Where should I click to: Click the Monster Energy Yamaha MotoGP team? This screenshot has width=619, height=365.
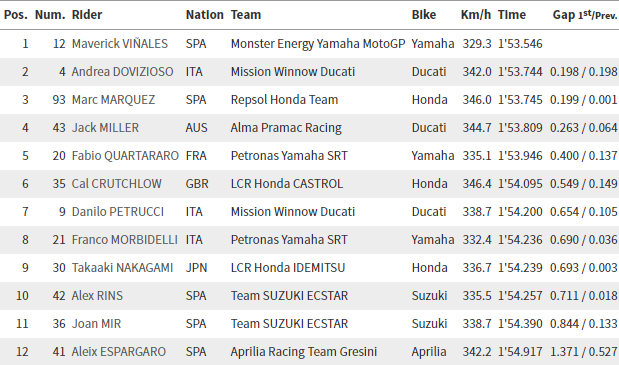click(318, 43)
